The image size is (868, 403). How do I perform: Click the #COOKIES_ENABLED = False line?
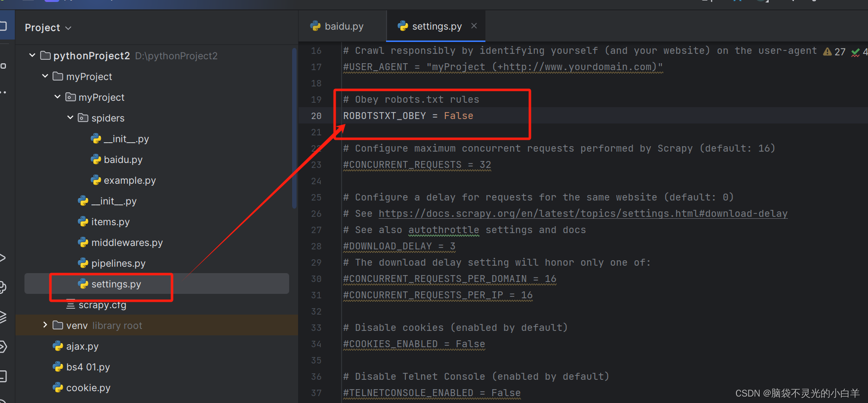coord(414,344)
